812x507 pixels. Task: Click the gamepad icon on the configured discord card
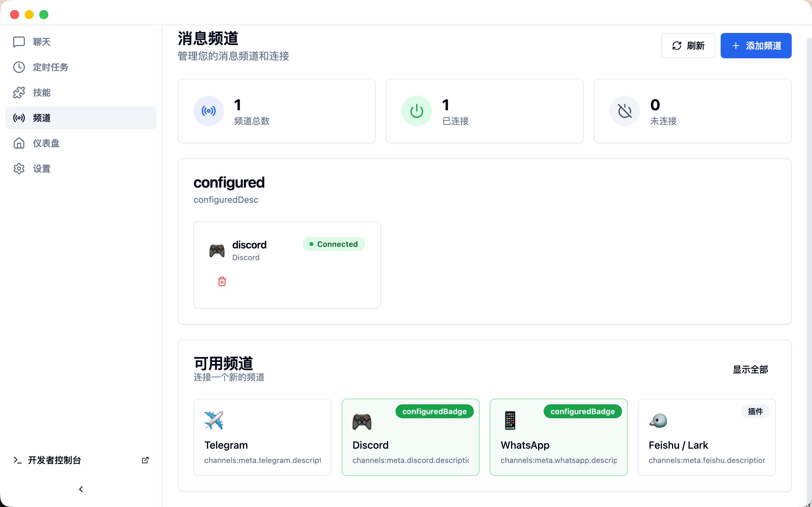[216, 250]
